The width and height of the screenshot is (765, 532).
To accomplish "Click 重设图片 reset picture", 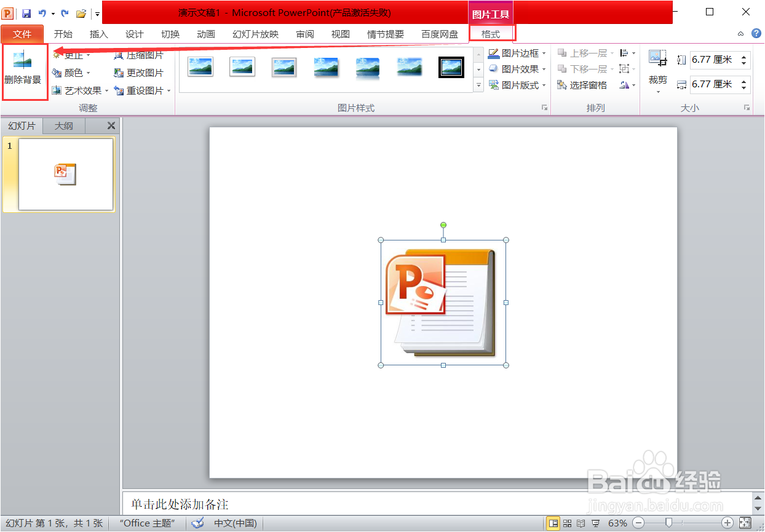I will coord(143,90).
